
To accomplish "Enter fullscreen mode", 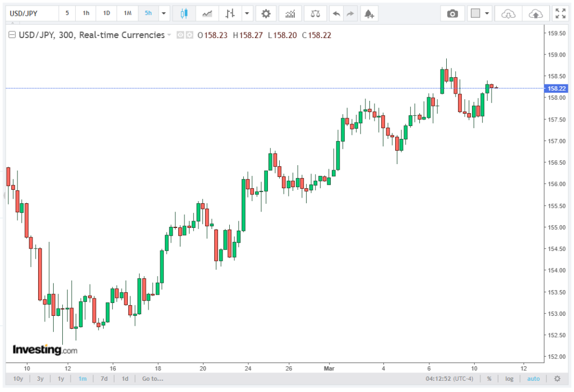I will point(559,13).
